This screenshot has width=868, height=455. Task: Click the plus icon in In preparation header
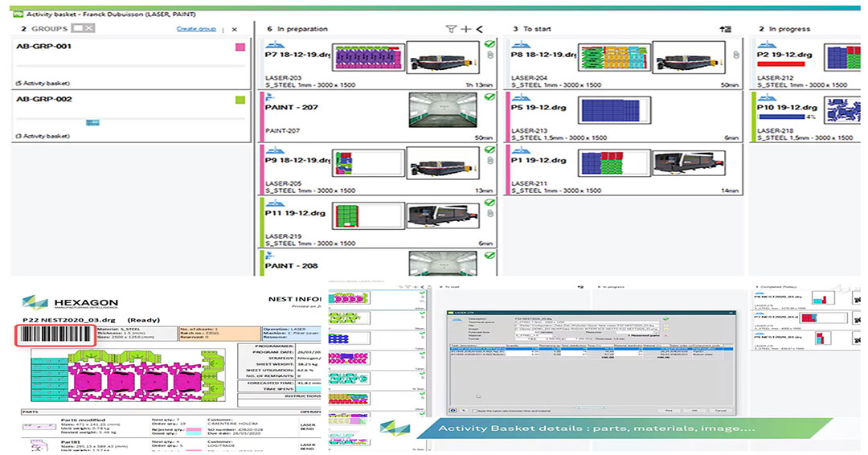pyautogui.click(x=465, y=29)
